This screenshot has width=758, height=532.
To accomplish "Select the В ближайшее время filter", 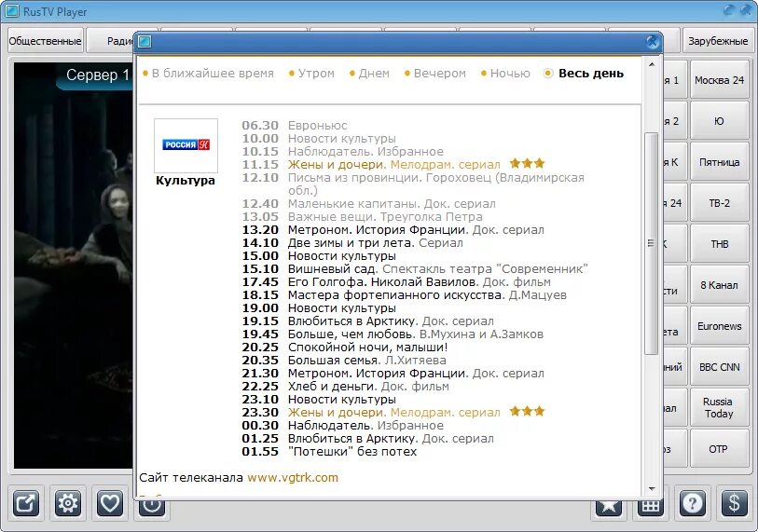I will tap(208, 74).
